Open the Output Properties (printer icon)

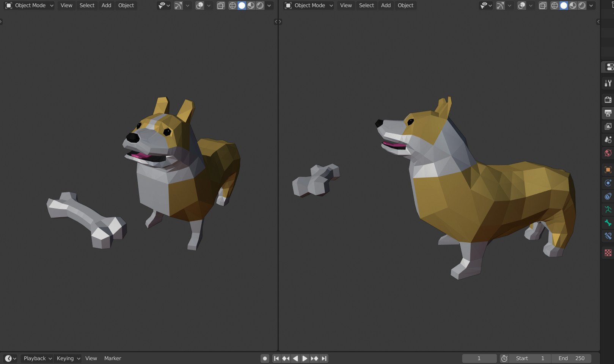coord(608,113)
